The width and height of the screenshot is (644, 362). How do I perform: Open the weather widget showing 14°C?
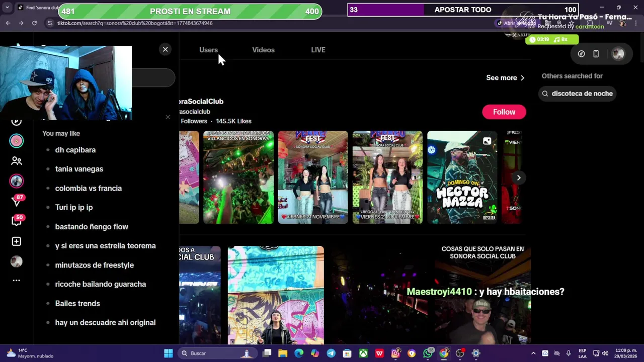(29, 353)
